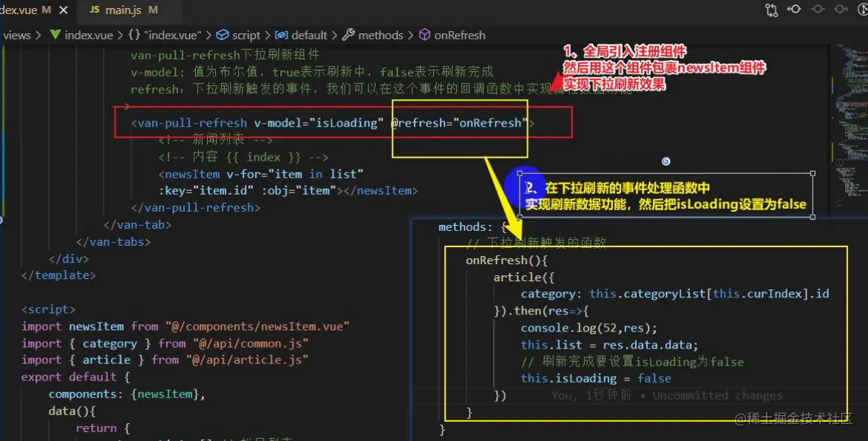Image resolution: width=868 pixels, height=441 pixels.
Task: Click the closing </van-tab> tag
Action: tap(138, 225)
